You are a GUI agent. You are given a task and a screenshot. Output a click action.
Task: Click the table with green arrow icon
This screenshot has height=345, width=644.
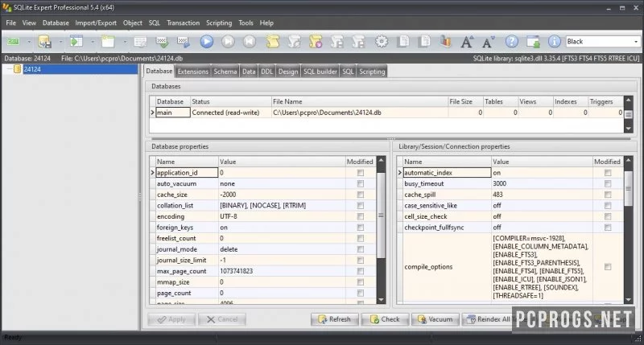click(76, 42)
